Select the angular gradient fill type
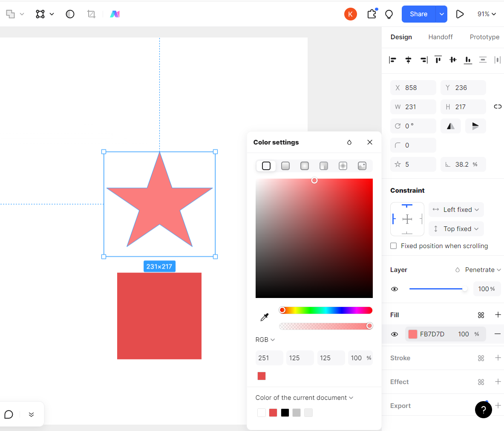The height and width of the screenshot is (431, 504). 324,166
